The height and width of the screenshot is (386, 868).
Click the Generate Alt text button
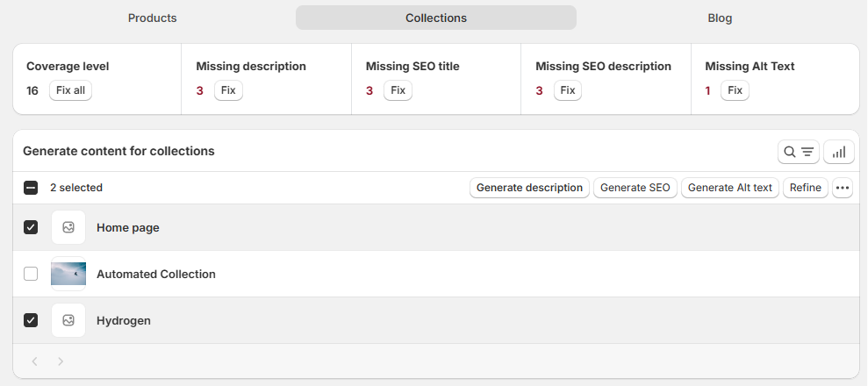coord(729,188)
